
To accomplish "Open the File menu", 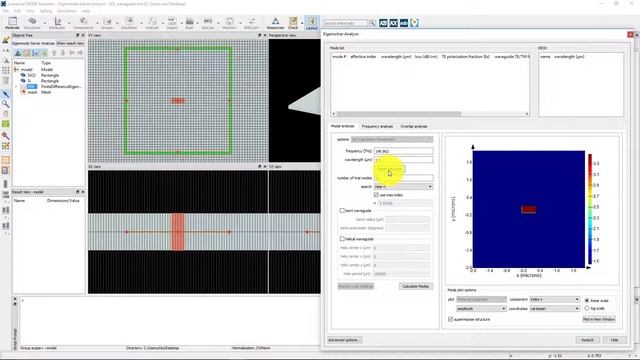I will coord(6,11).
